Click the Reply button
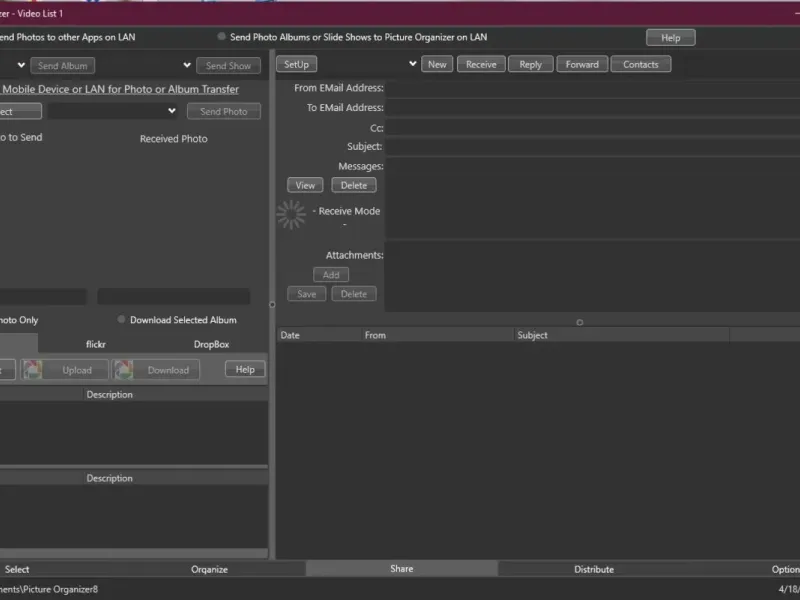 click(x=531, y=64)
